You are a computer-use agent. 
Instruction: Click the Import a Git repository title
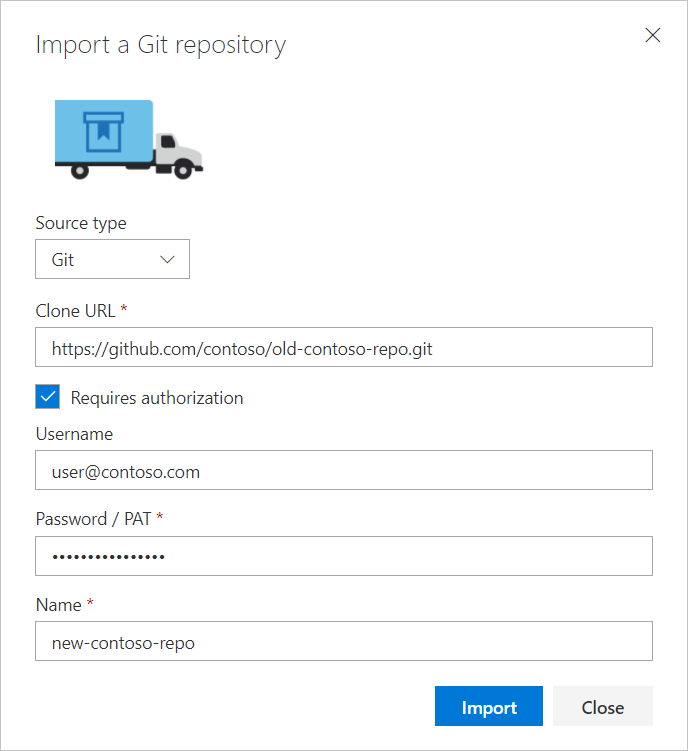coord(160,45)
